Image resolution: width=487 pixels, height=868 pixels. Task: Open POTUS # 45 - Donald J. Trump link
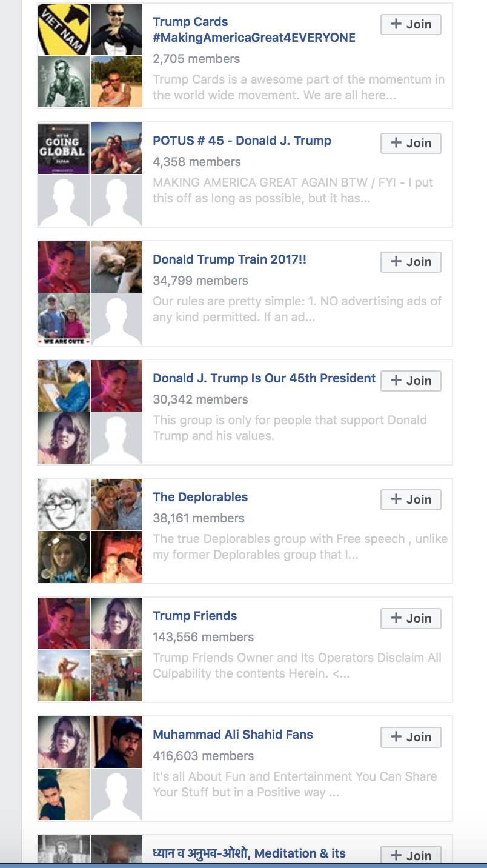(242, 141)
